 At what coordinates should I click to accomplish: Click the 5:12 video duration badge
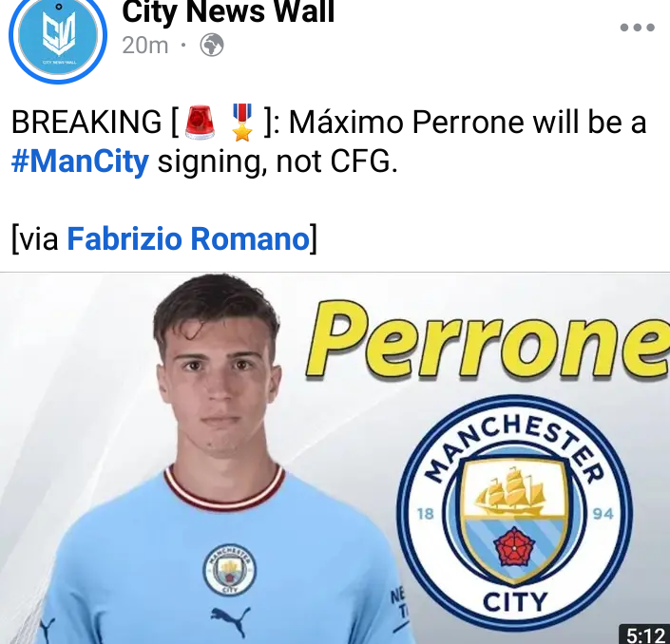point(644,635)
